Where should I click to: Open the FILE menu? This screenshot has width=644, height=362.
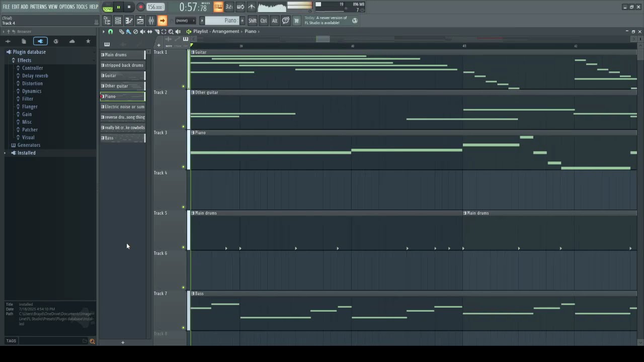[x=6, y=7]
